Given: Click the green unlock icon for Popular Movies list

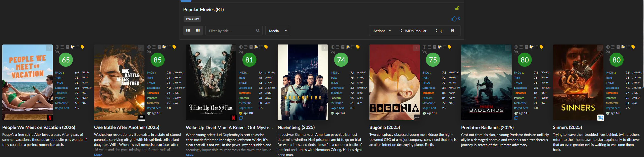Looking at the screenshot, I should tap(457, 8).
